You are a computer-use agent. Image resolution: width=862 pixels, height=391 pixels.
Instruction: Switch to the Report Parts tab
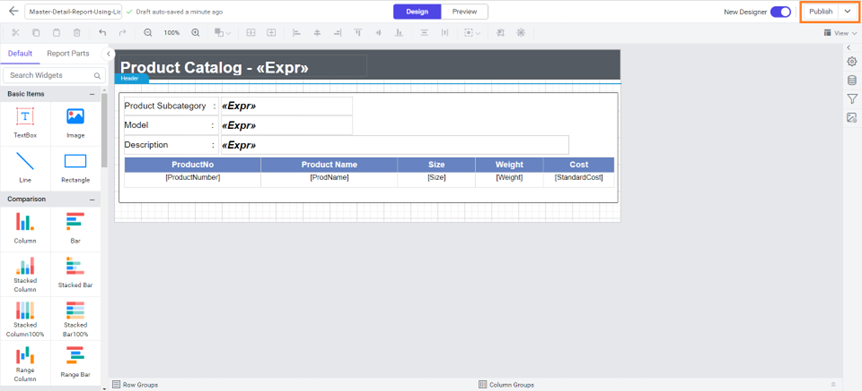click(68, 53)
